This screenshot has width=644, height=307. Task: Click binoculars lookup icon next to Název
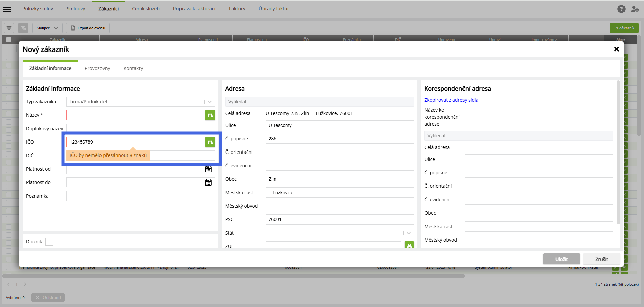(x=210, y=115)
